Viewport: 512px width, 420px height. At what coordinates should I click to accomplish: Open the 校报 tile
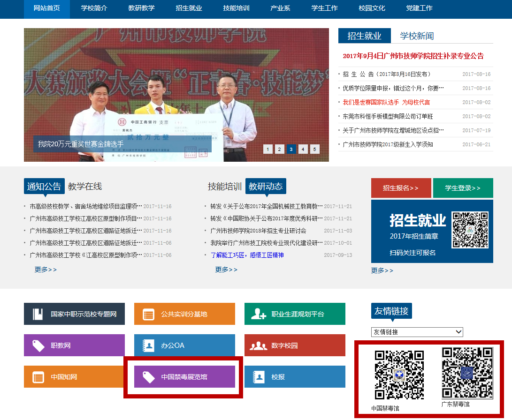(x=295, y=377)
